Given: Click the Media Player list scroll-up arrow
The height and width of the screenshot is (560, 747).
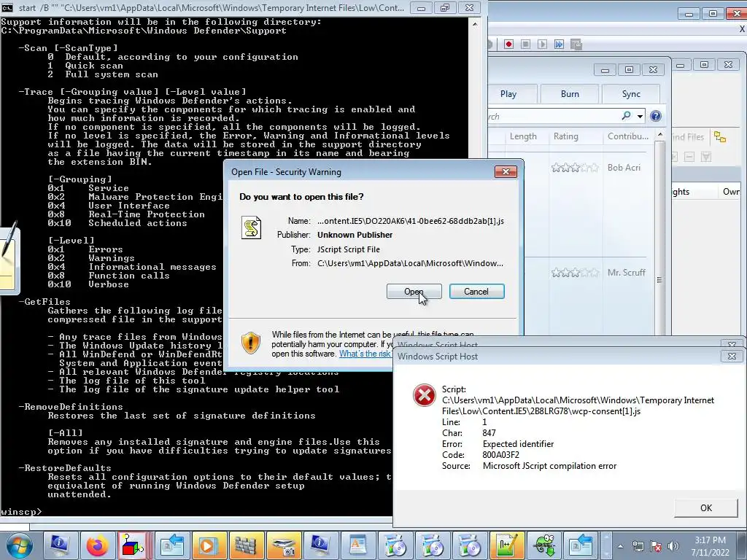Looking at the screenshot, I should point(659,135).
